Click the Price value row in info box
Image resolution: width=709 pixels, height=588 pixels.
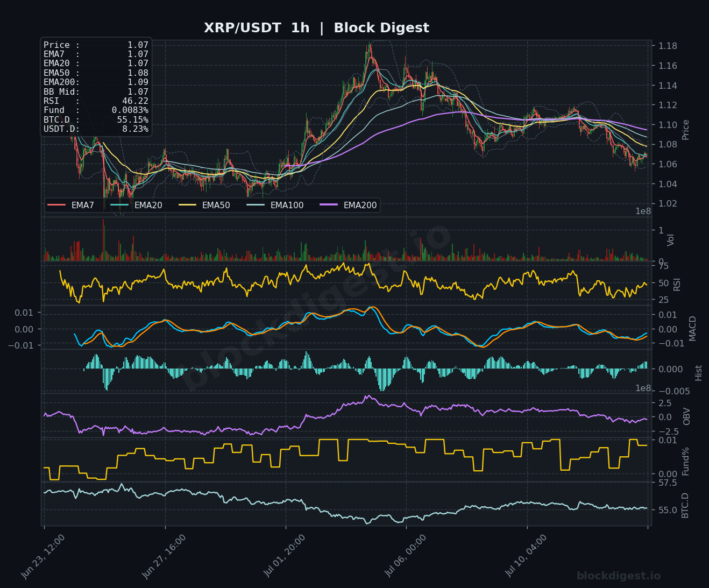[x=96, y=45]
